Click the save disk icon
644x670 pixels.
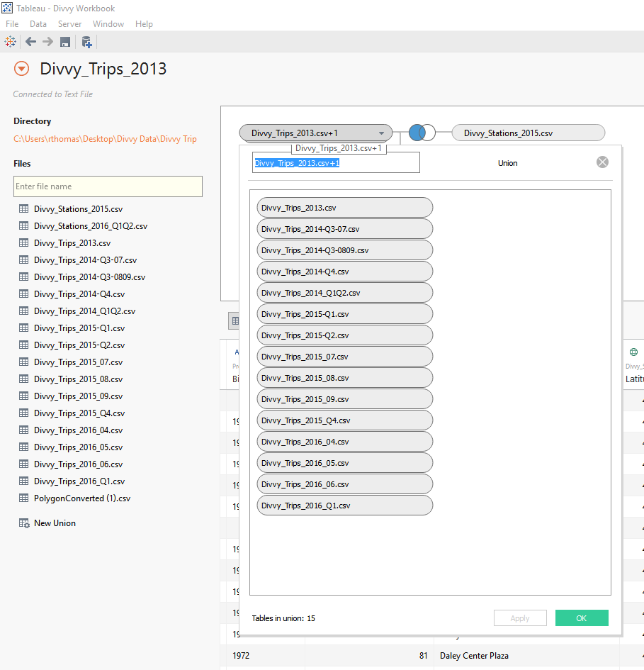65,42
